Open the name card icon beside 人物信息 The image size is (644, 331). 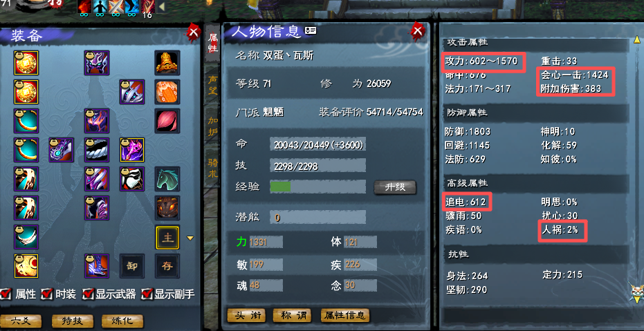point(310,31)
